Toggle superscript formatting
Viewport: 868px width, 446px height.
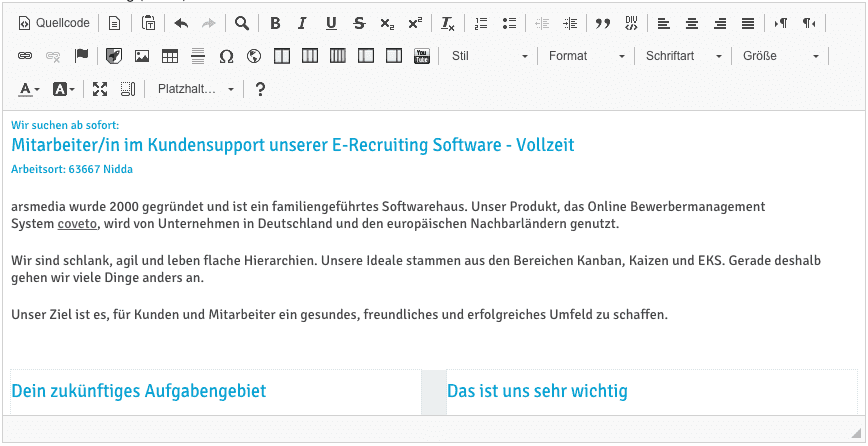click(x=415, y=23)
